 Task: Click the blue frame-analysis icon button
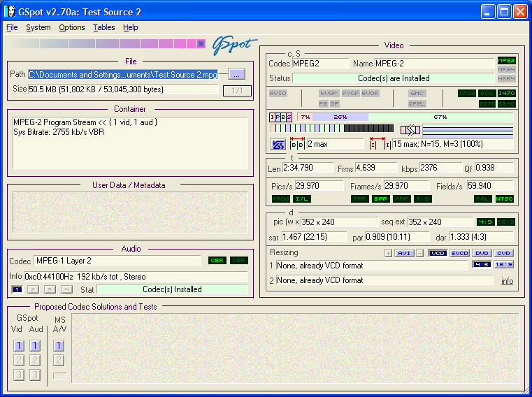tap(278, 145)
